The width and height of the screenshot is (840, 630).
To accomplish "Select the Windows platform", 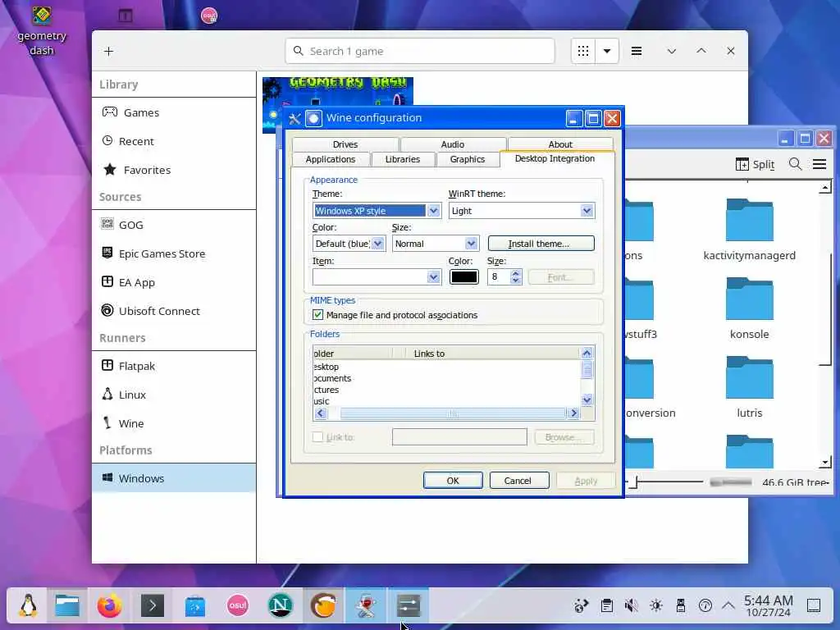I will click(174, 478).
